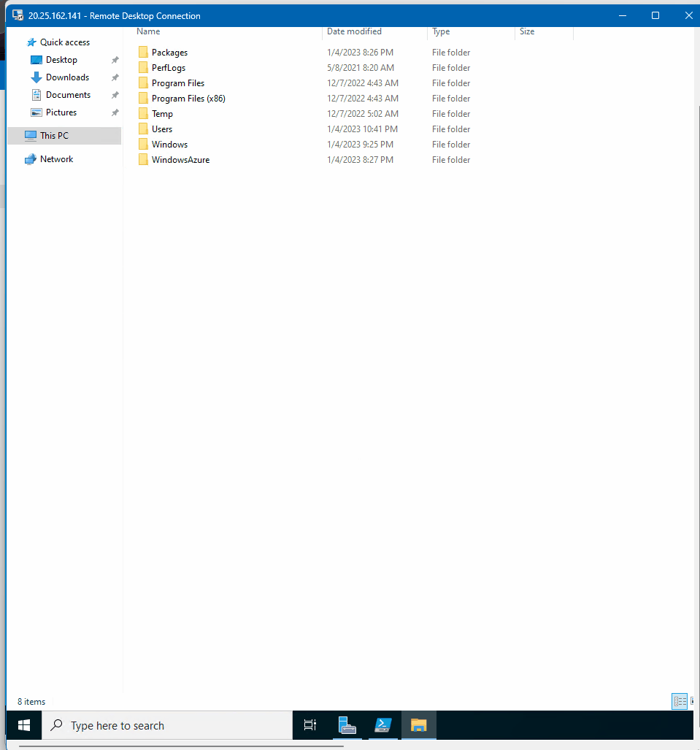Open the Packages folder icon

coord(143,52)
